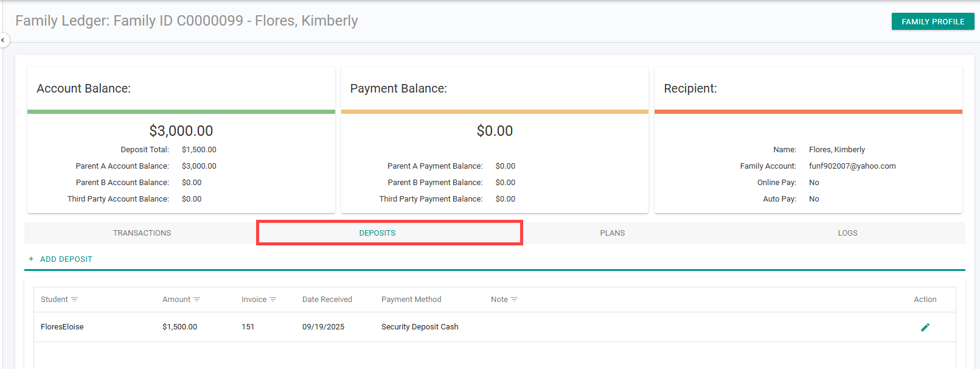Click the recipient name Flores, Kimberly
The height and width of the screenshot is (369, 980).
coord(837,150)
